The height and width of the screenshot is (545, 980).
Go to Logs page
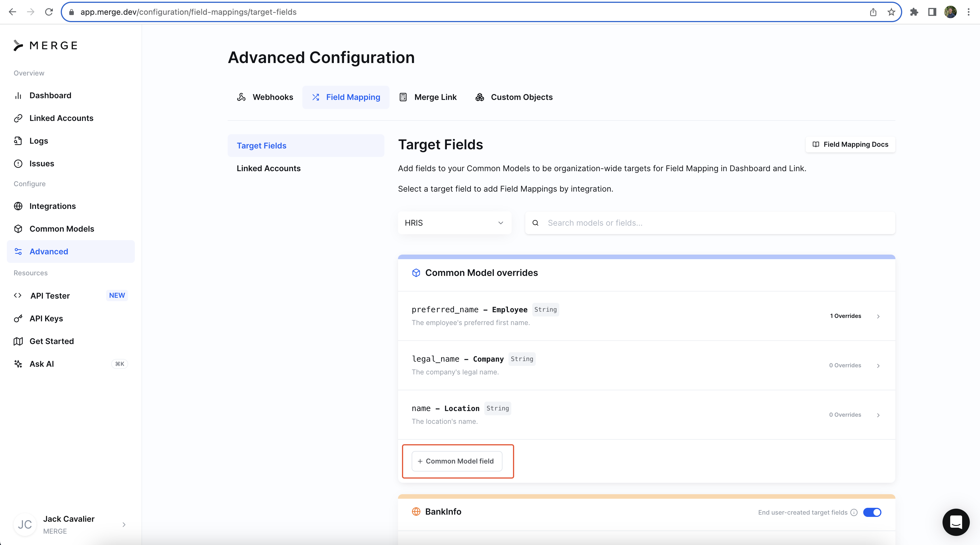pyautogui.click(x=38, y=141)
